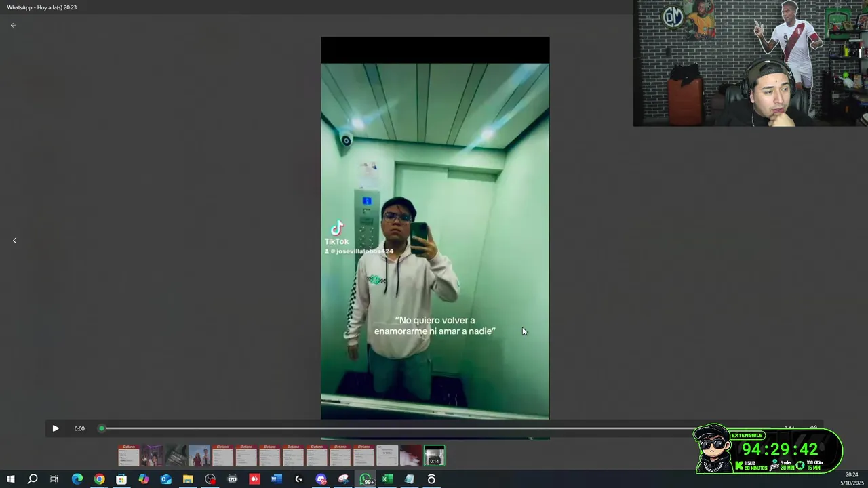Viewport: 868px width, 488px height.
Task: Click the 0:00 elapsed time label
Action: click(x=79, y=428)
